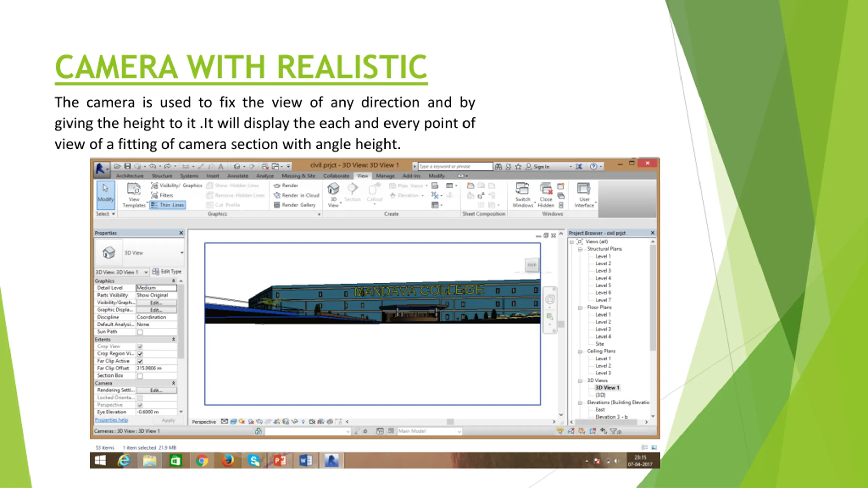Open the 3D View house icon
This screenshot has height=488, width=868.
pyautogui.click(x=333, y=189)
